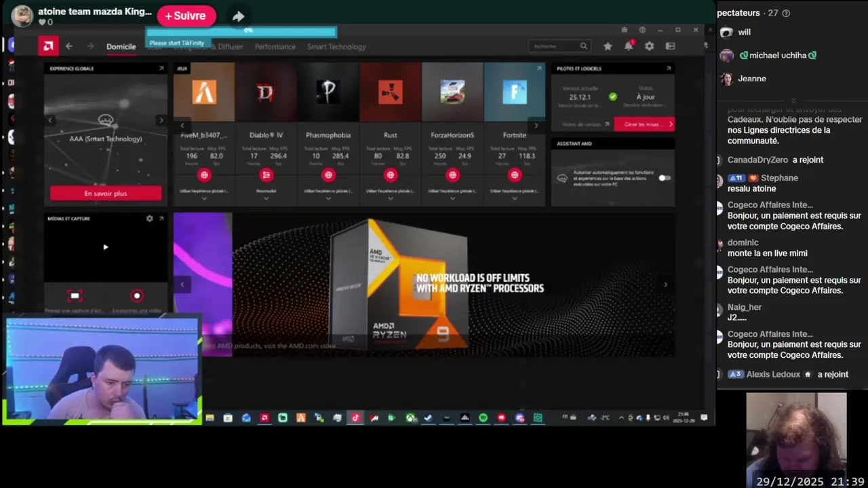Expand profile dropdown chevron under ForzaHorizon5
868x488 pixels.
452,199
